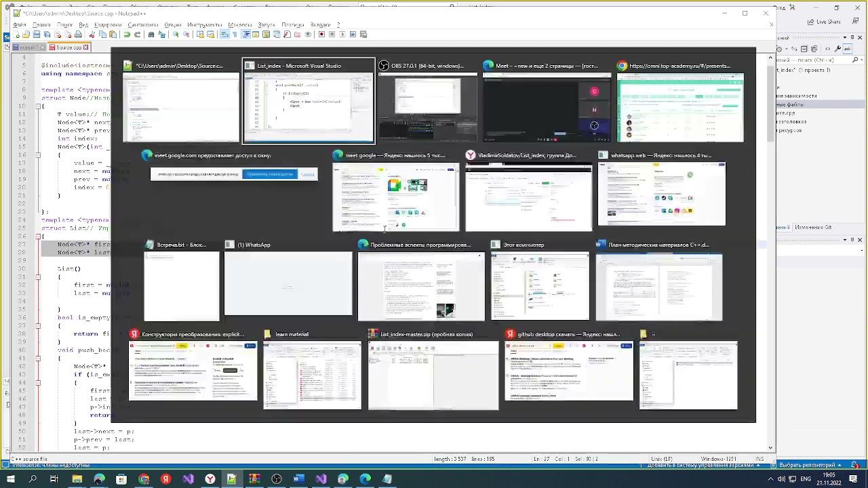Click the taskbar search magnifier icon
868x488 pixels.
click(x=33, y=479)
